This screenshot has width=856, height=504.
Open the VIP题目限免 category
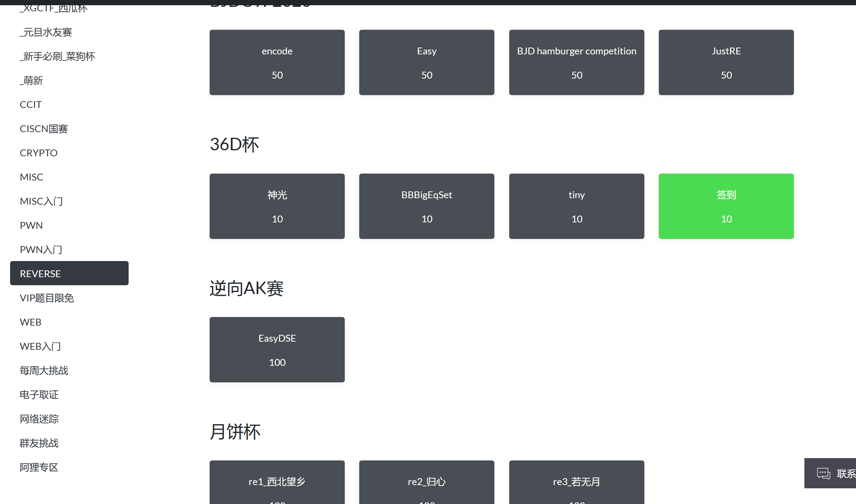(x=47, y=298)
